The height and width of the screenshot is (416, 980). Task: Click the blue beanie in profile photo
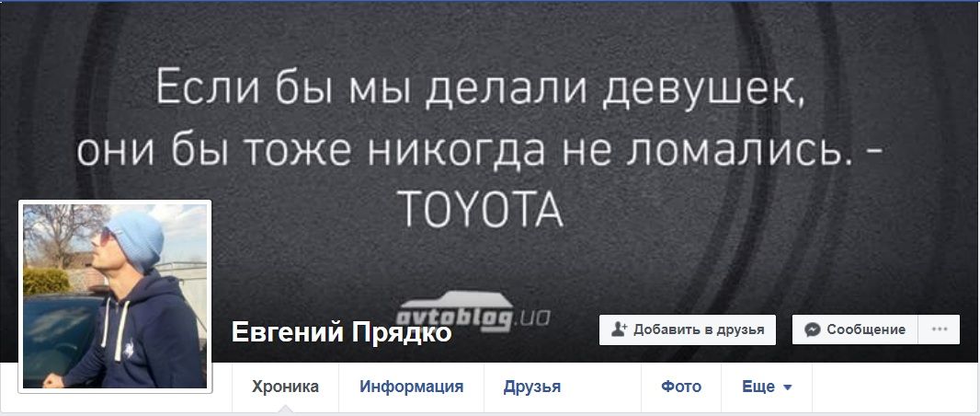tap(134, 239)
